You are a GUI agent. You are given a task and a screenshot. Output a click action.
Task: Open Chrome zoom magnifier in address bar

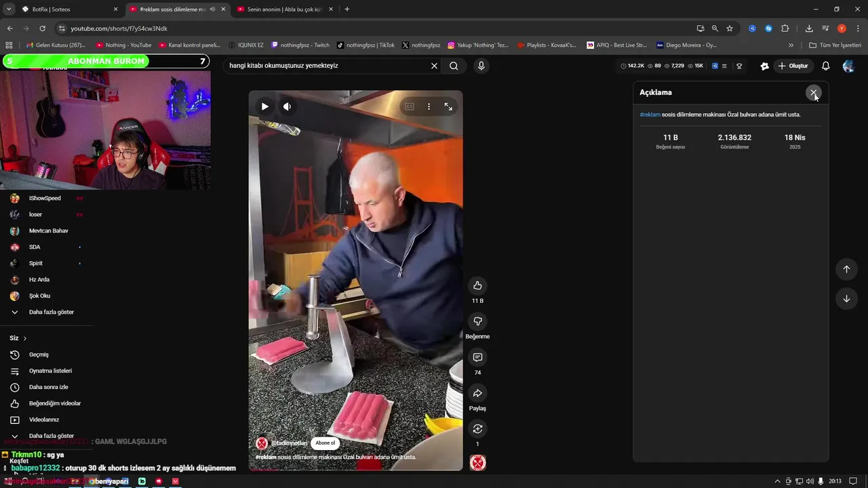pos(715,28)
